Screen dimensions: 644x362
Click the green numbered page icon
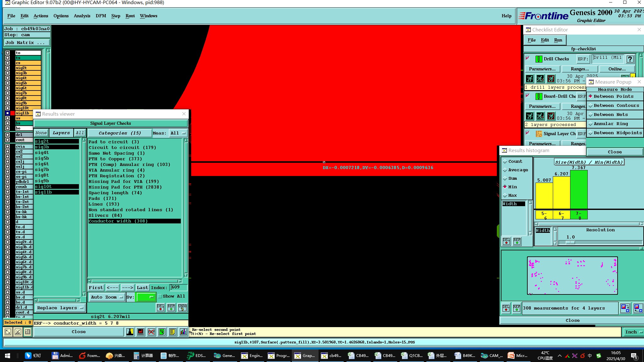162,332
